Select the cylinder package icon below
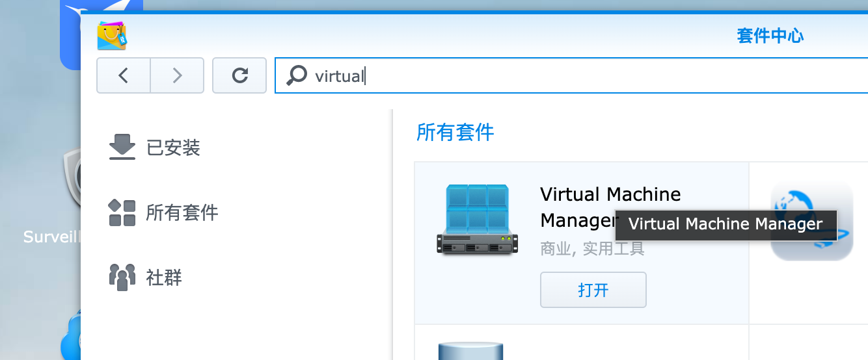This screenshot has height=360, width=868. [470, 351]
